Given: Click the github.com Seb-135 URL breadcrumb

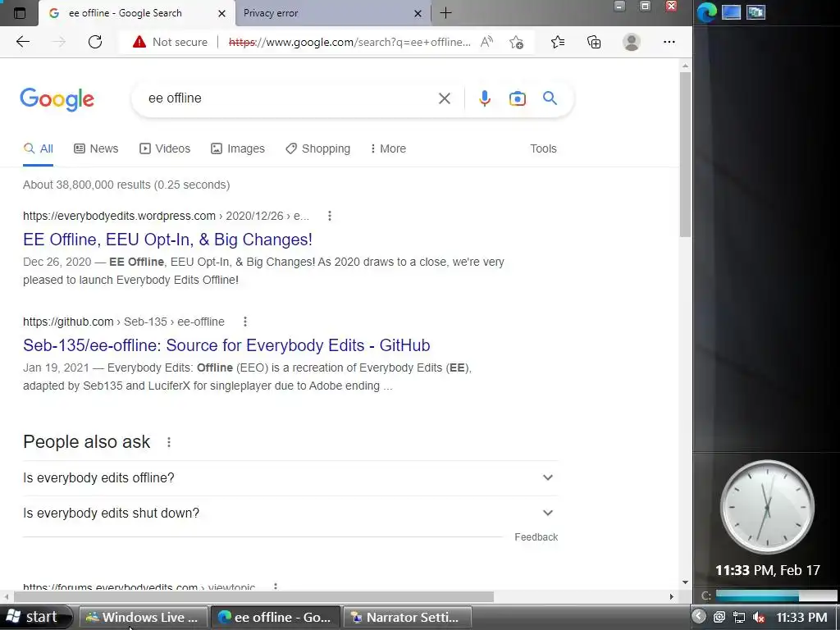Looking at the screenshot, I should click(124, 322).
